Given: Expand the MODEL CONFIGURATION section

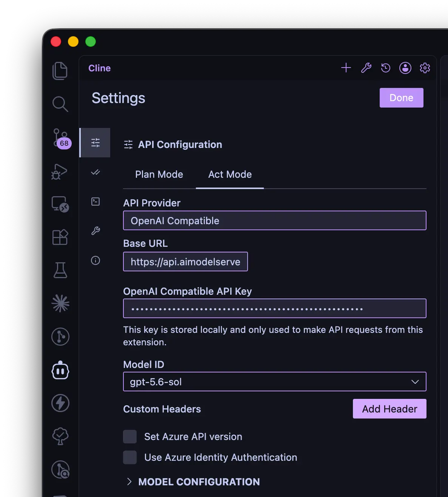Looking at the screenshot, I should click(193, 482).
